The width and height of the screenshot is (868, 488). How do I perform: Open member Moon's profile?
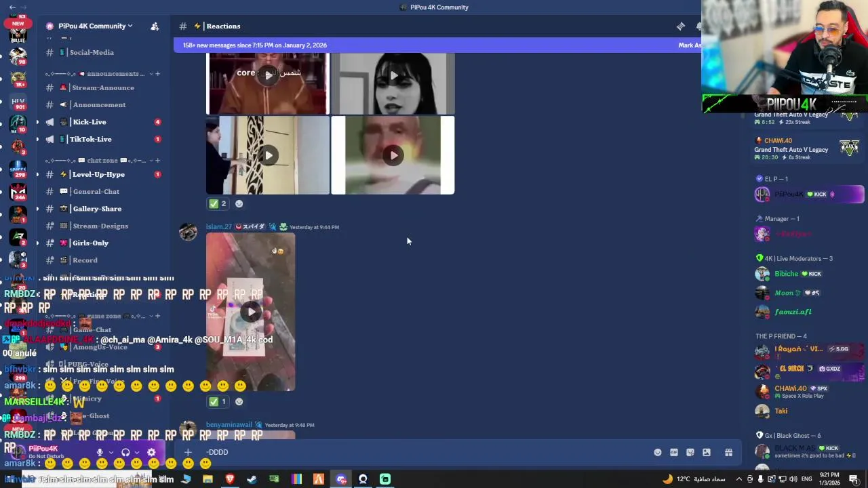point(808,293)
